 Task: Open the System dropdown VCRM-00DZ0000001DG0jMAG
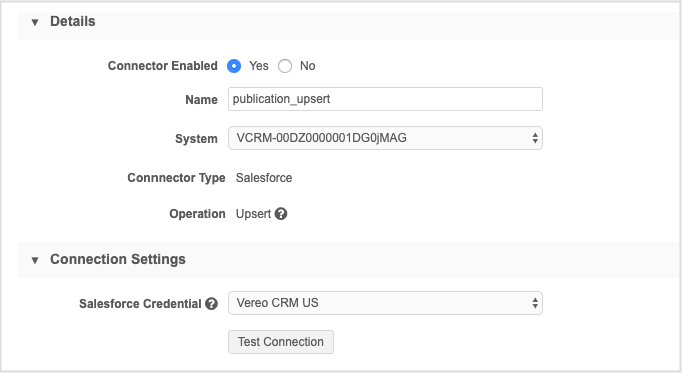tap(385, 138)
